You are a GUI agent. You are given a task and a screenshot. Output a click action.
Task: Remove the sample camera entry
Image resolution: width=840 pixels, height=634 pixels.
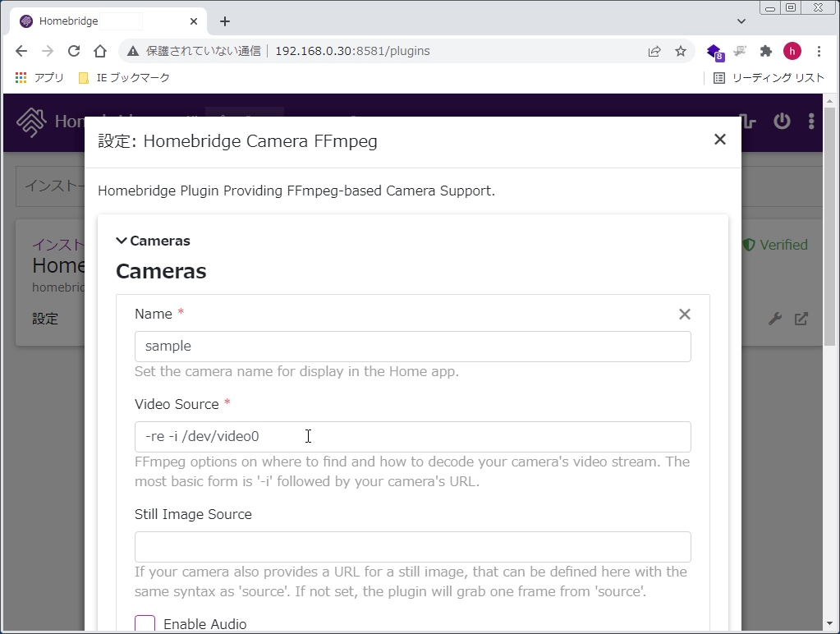click(x=685, y=314)
